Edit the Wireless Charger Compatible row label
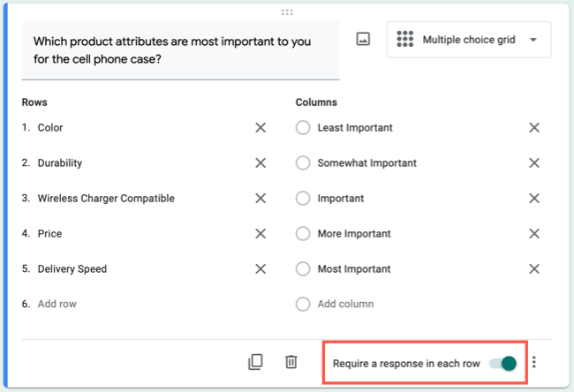Image resolution: width=574 pixels, height=392 pixels. pos(106,199)
